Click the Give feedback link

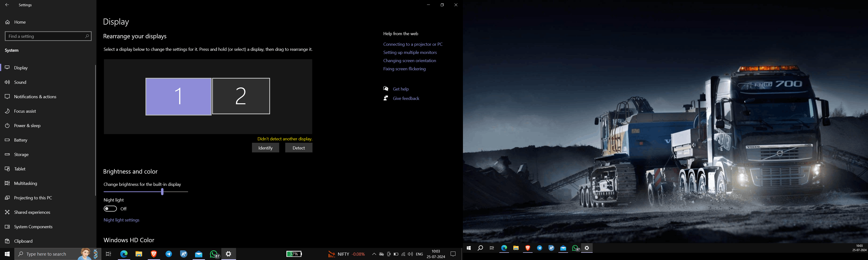[406, 98]
